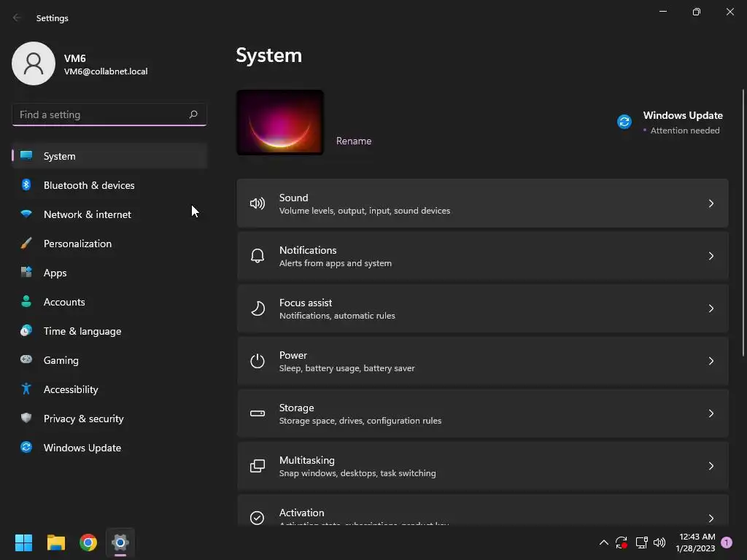This screenshot has width=747, height=560.
Task: Select Gaming category
Action: (109, 359)
